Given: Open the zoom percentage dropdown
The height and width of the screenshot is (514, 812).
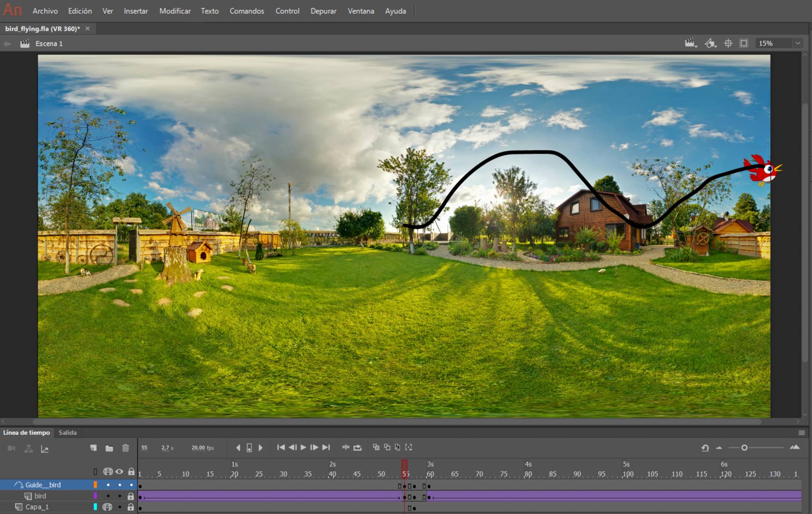Looking at the screenshot, I should [798, 43].
